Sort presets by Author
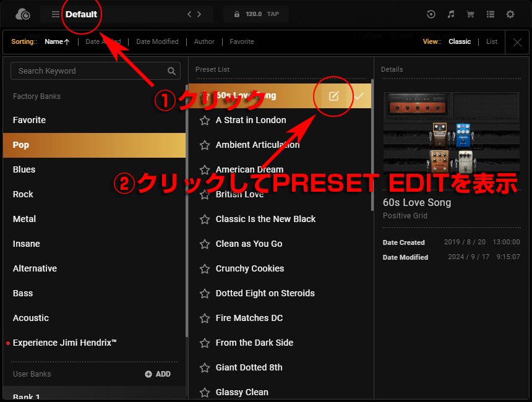This screenshot has height=402, width=532. tap(204, 41)
